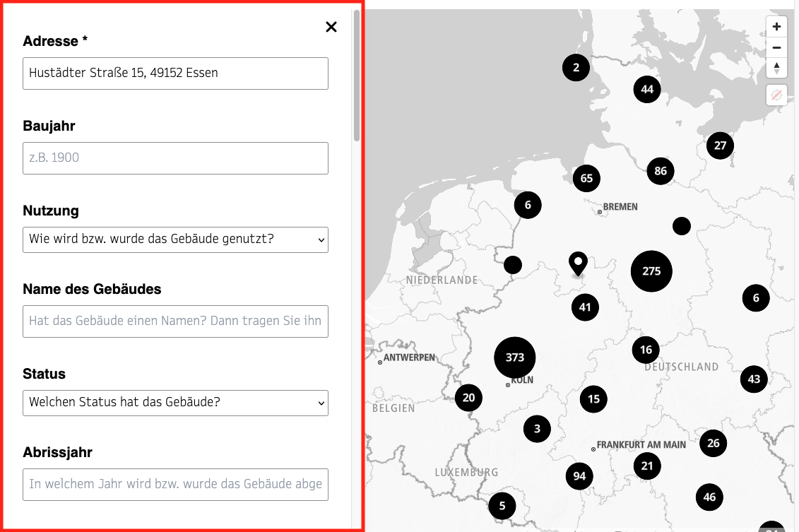Click into the Abrissjahr field

175,484
